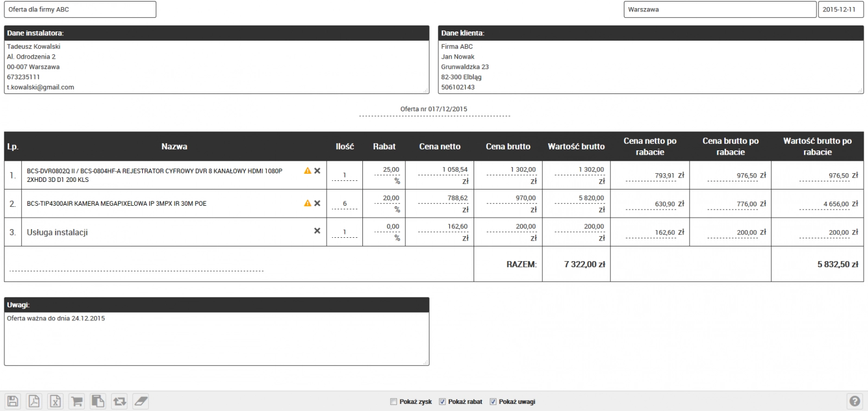Click into the Dane klienta text area
Viewport: 868px width, 411px height.
click(x=650, y=67)
